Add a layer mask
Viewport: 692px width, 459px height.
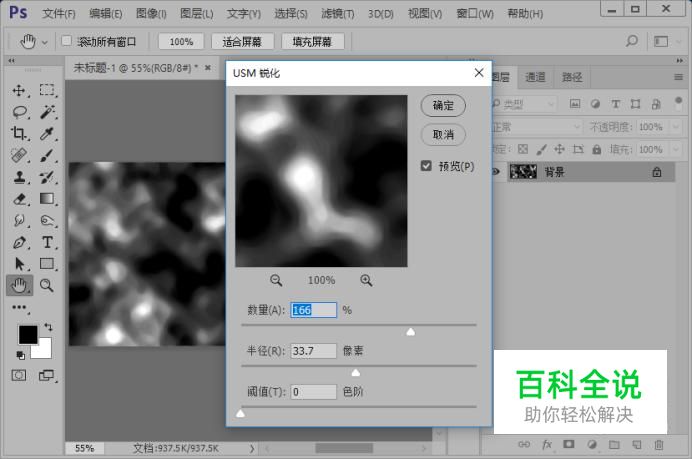coord(569,444)
